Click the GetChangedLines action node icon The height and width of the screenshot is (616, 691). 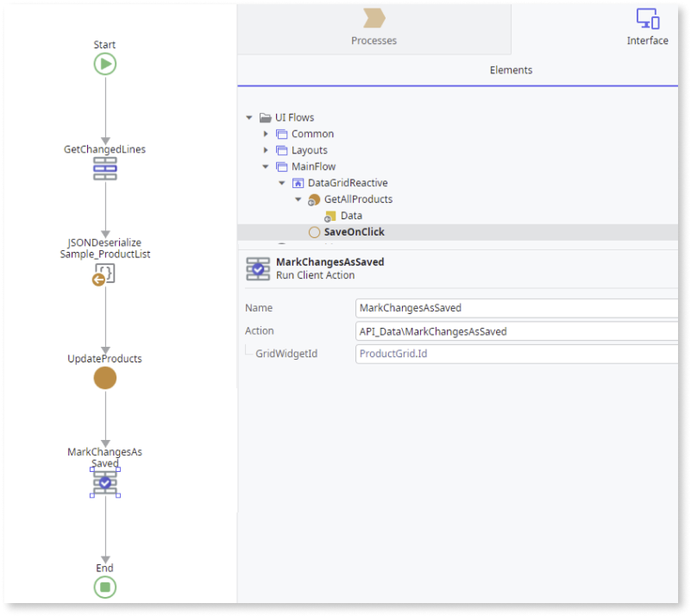(104, 169)
